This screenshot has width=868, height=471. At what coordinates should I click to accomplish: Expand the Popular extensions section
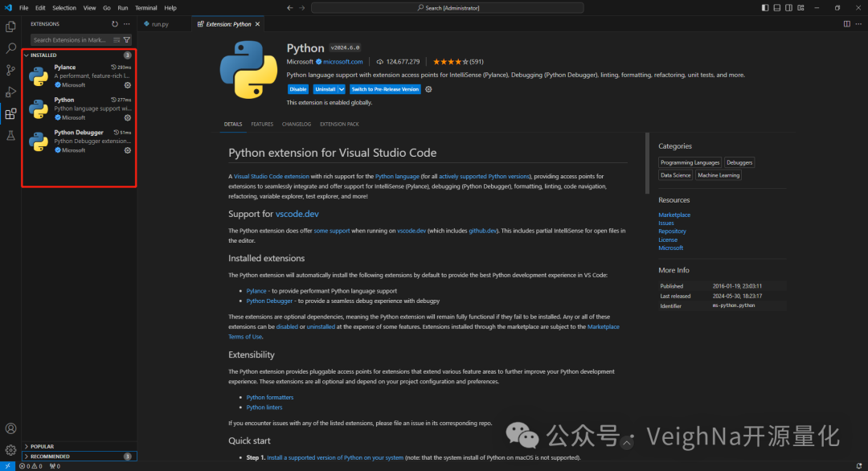coord(27,446)
